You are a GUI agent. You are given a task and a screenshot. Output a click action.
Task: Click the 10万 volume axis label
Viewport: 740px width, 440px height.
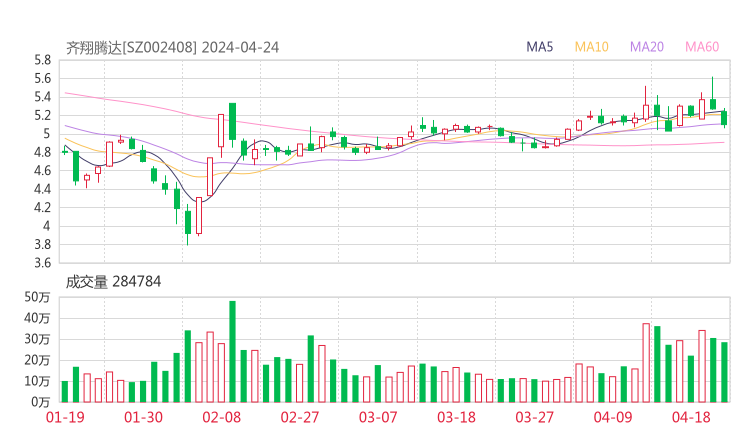[37, 381]
